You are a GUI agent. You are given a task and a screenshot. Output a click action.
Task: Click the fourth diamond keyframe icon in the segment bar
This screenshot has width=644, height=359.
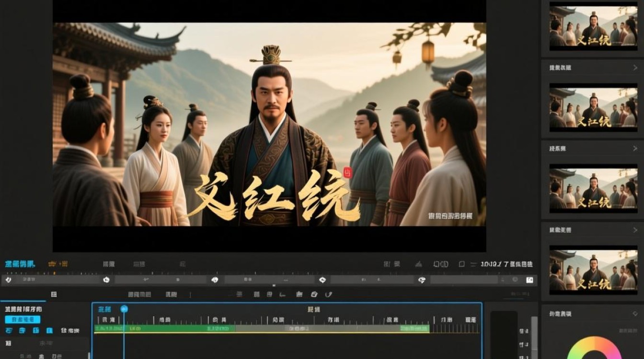[x=422, y=280]
